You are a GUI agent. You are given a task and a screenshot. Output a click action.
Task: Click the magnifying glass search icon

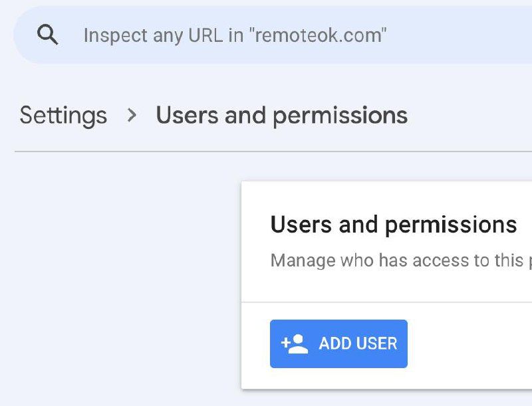47,35
